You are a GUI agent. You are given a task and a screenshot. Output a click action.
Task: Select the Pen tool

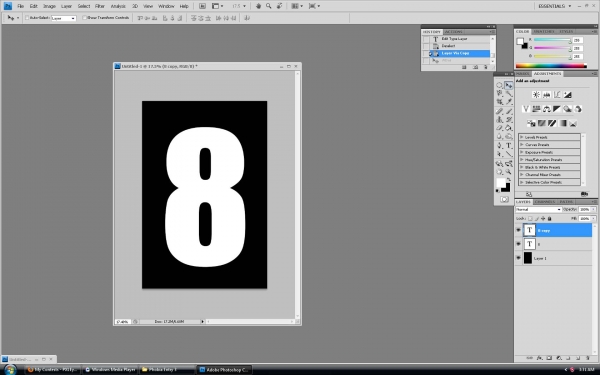coord(499,146)
